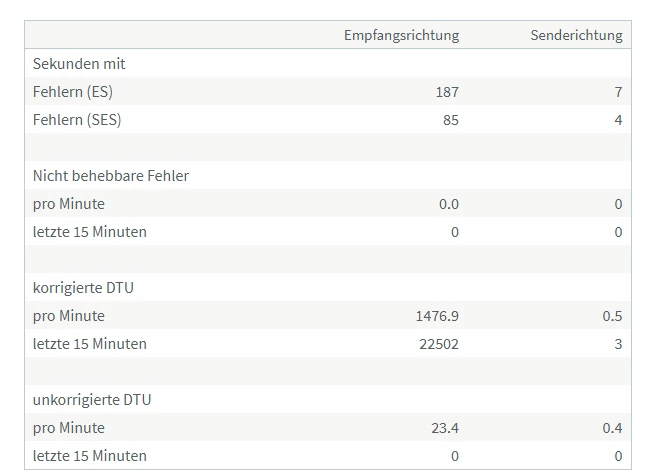Select the value 187 for ES
The width and height of the screenshot is (651, 476).
(447, 92)
